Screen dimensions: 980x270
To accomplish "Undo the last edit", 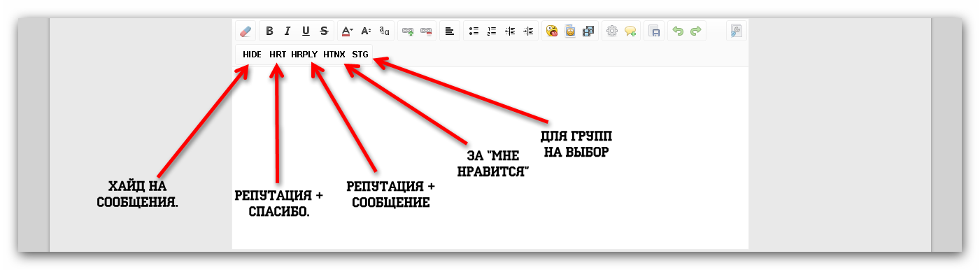I will [678, 31].
